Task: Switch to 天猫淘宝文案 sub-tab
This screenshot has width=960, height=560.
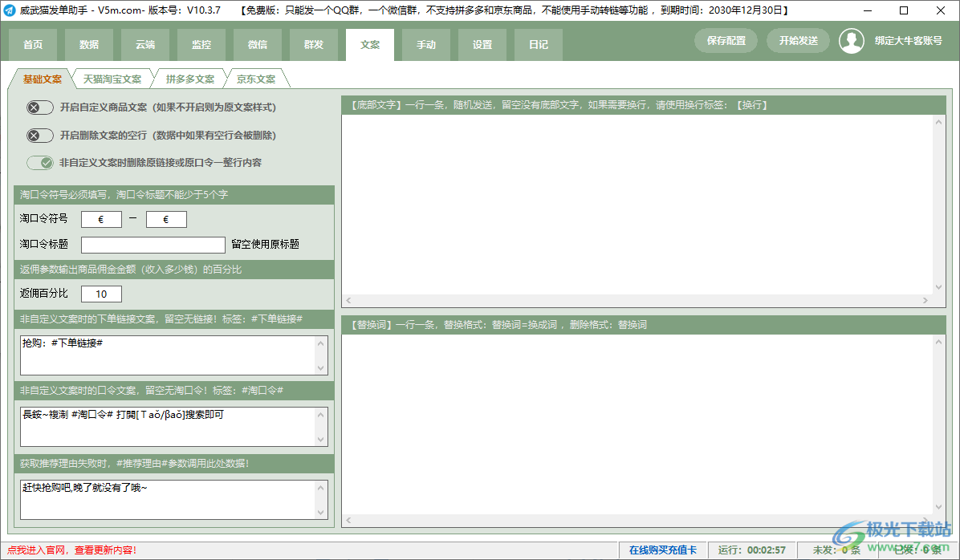Action: click(112, 79)
